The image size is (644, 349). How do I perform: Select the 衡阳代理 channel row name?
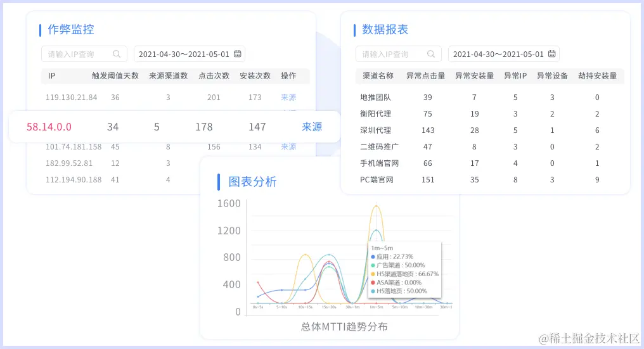coord(375,114)
